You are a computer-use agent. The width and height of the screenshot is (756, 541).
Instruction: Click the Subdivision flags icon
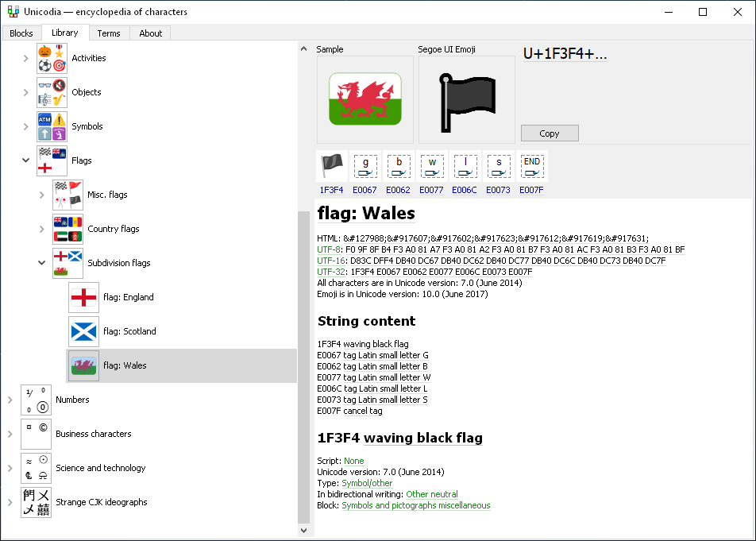pyautogui.click(x=68, y=263)
